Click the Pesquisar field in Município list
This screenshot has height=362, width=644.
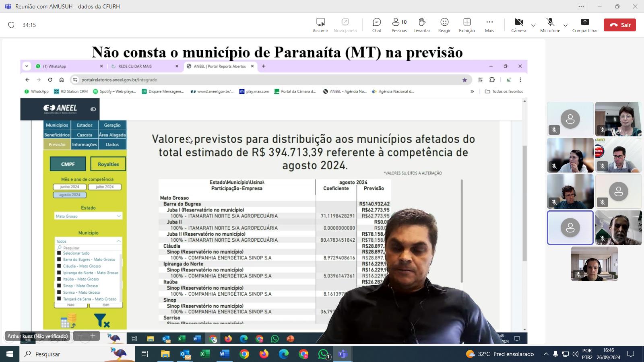(x=89, y=248)
